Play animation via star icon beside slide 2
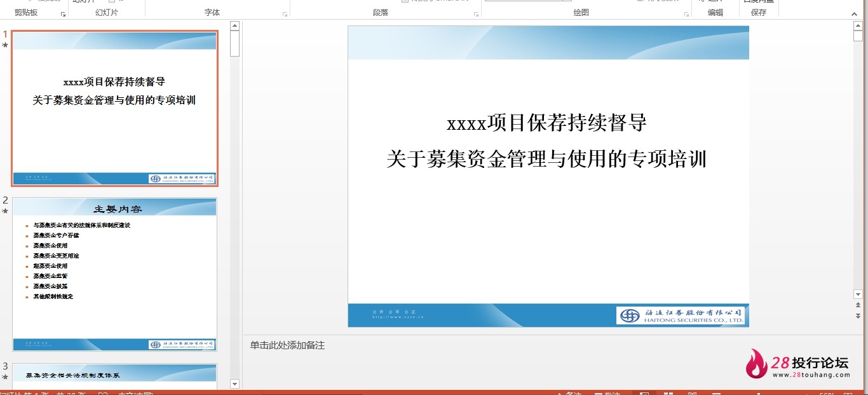Viewport: 868px width, 395px height. click(5, 211)
